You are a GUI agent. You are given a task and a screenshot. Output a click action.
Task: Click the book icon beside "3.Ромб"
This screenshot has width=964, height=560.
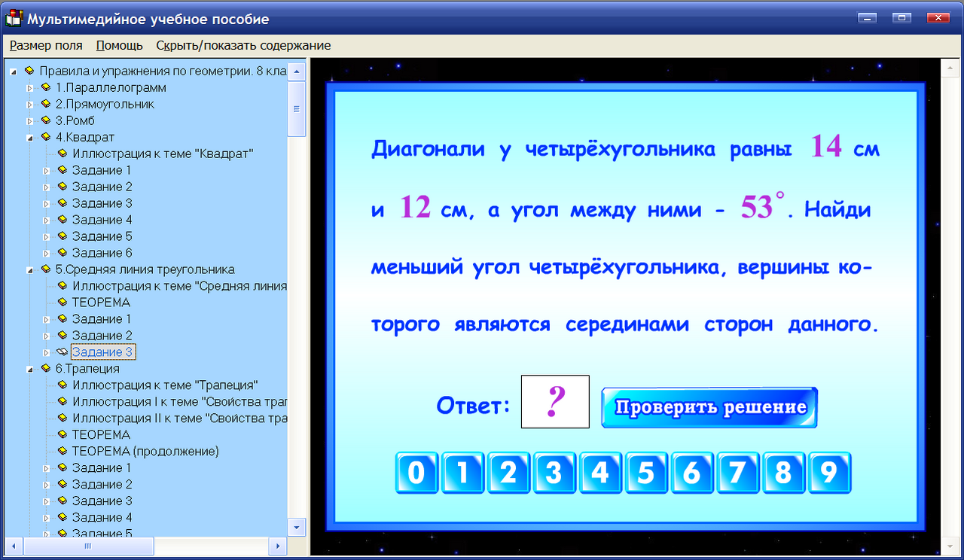[46, 120]
